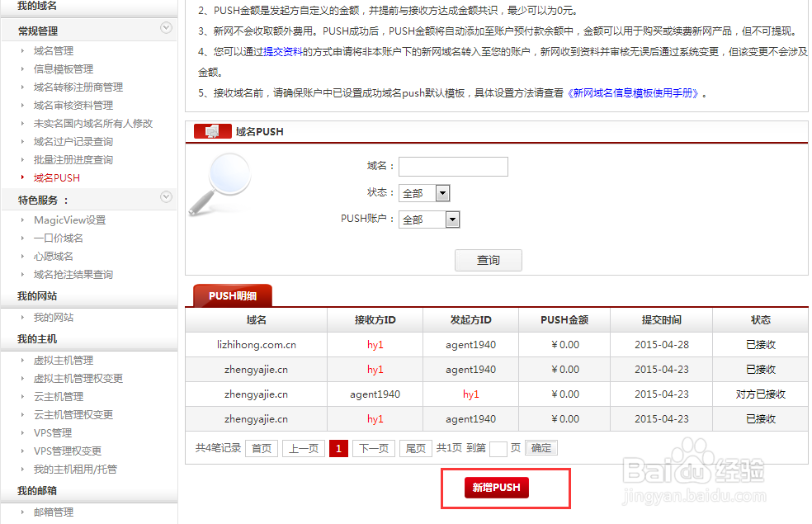Click 2015-04-28 date cell
This screenshot has width=812, height=524.
[x=662, y=345]
